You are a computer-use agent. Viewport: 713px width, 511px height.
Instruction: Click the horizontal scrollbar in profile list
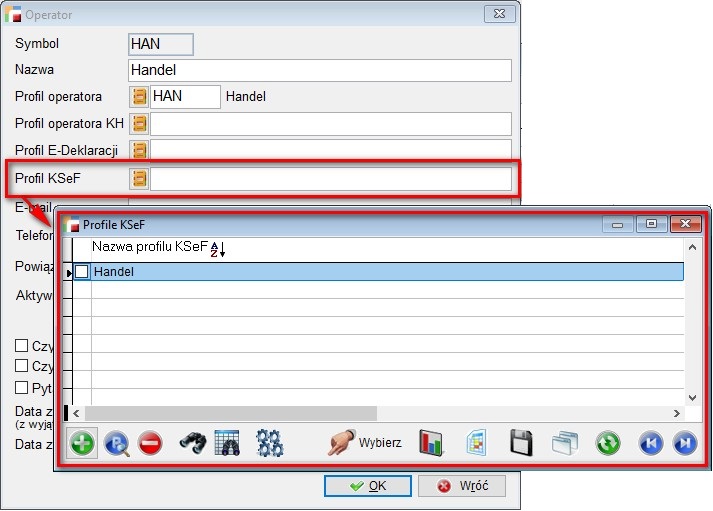(230, 413)
